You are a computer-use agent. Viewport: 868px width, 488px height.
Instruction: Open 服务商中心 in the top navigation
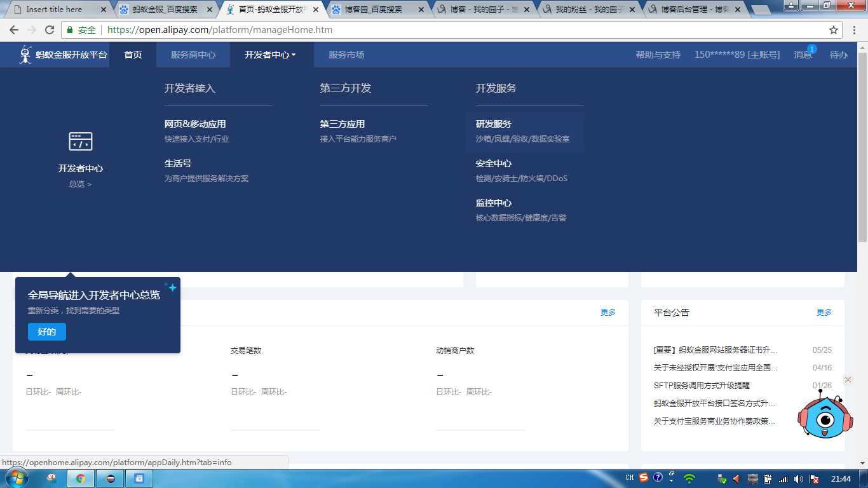point(193,55)
